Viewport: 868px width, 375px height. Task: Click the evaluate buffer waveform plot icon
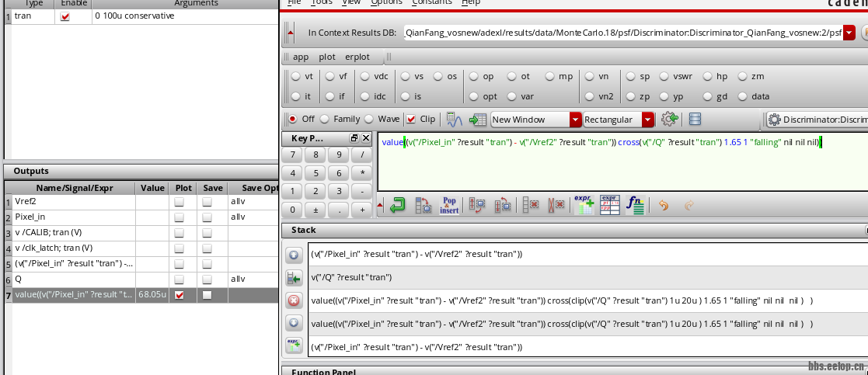coord(455,120)
